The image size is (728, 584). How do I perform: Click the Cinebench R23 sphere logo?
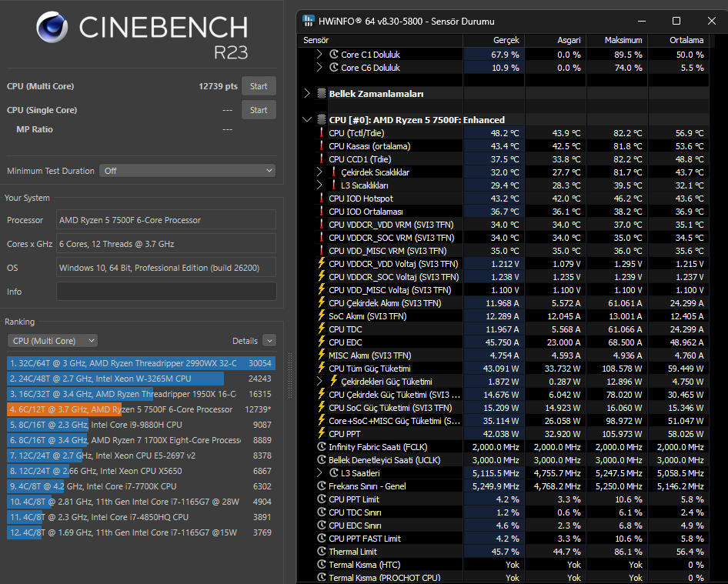pyautogui.click(x=52, y=27)
